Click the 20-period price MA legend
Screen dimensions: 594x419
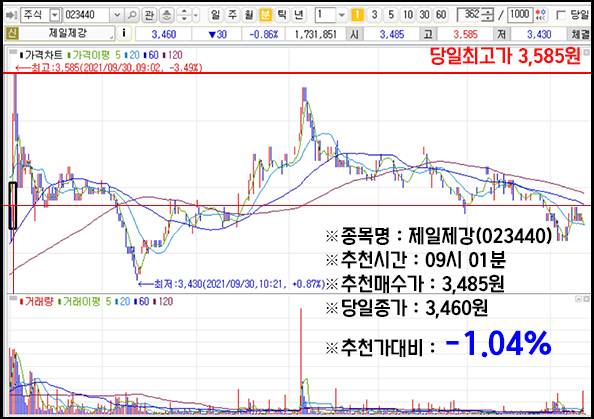[132, 55]
